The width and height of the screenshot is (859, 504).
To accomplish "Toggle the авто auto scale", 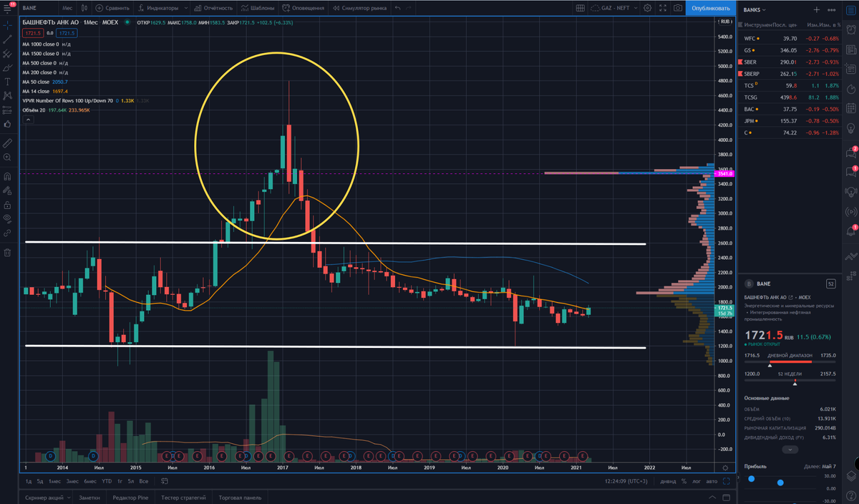I will [x=711, y=481].
